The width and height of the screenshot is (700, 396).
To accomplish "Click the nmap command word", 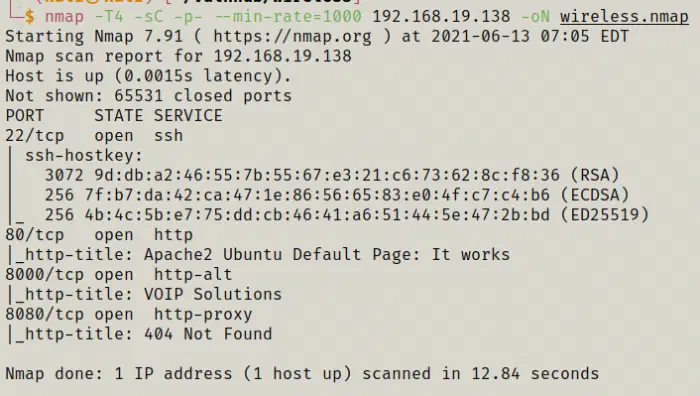I will click(x=64, y=17).
